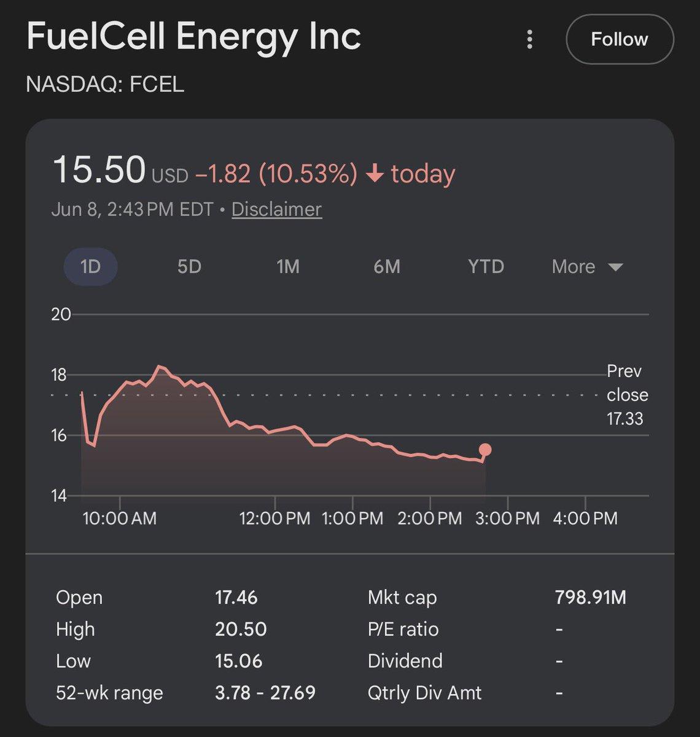Click the 52-wk range value

[265, 693]
